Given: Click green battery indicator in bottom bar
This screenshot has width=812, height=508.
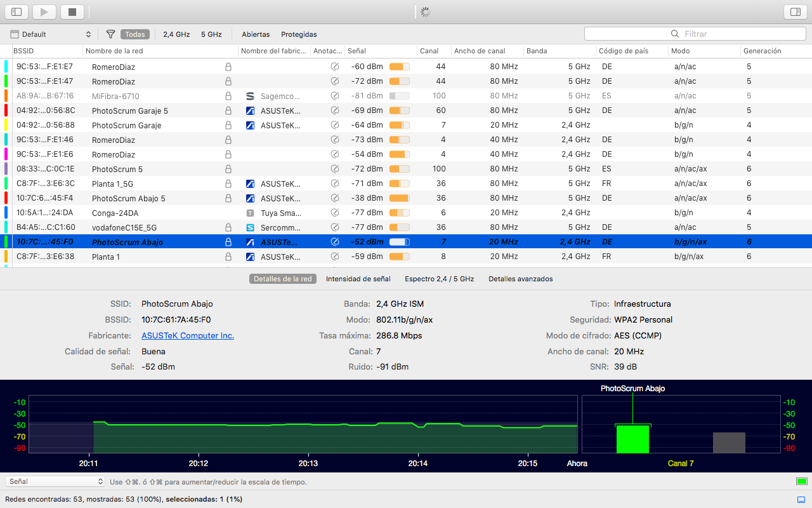Looking at the screenshot, I should (802, 481).
